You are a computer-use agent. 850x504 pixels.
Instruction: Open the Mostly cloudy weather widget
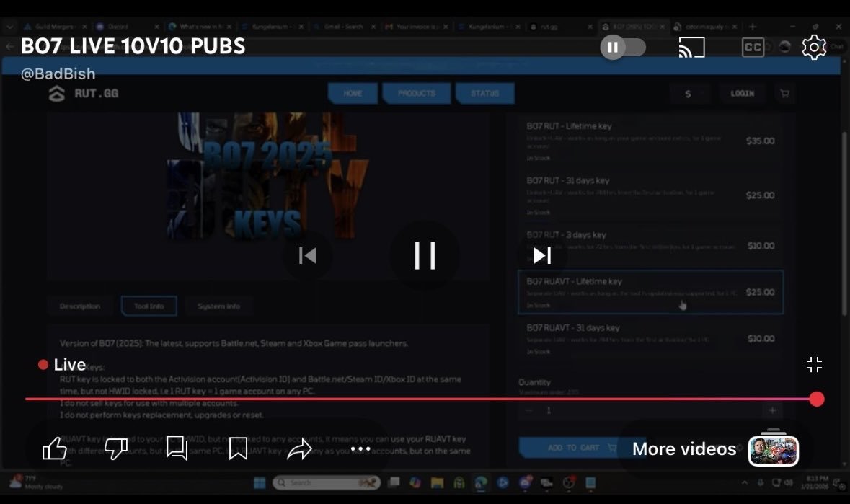[x=37, y=482]
